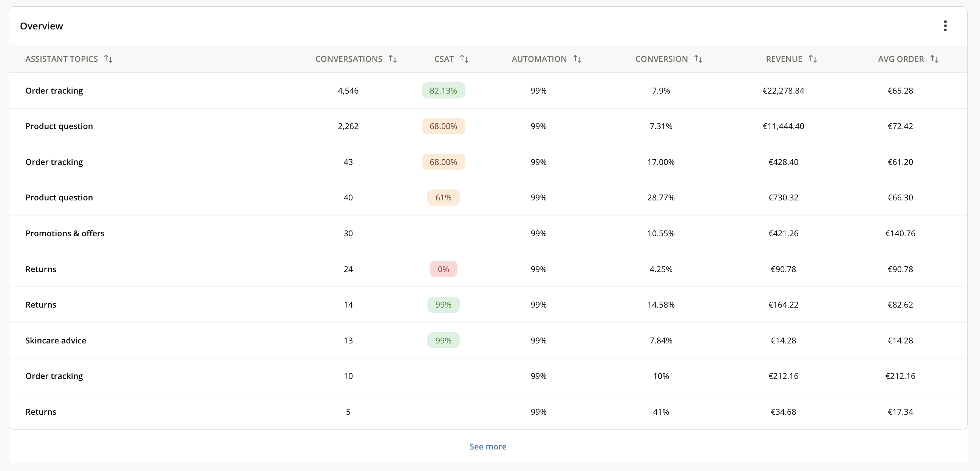
Task: Select the Promotions & offers row
Action: (488, 233)
